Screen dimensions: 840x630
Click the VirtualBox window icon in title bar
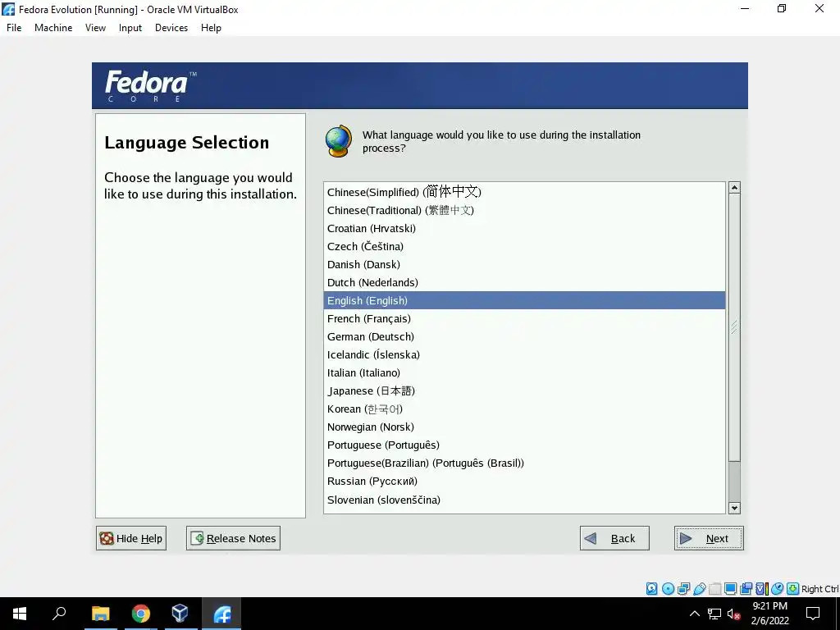click(8, 9)
